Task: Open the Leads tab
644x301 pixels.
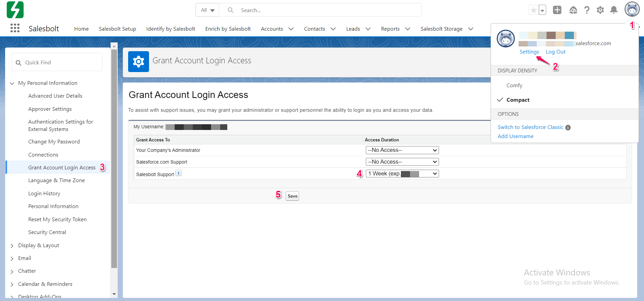Action: point(353,29)
